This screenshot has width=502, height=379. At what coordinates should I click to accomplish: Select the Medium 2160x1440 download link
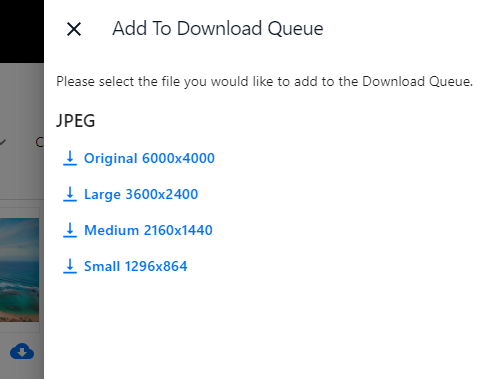(148, 230)
